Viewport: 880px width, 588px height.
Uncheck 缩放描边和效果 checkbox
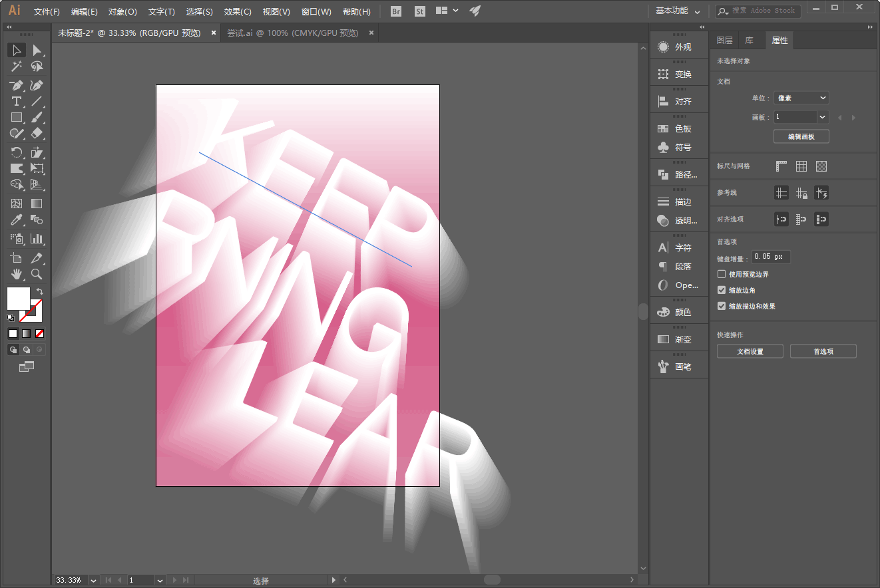tap(722, 306)
